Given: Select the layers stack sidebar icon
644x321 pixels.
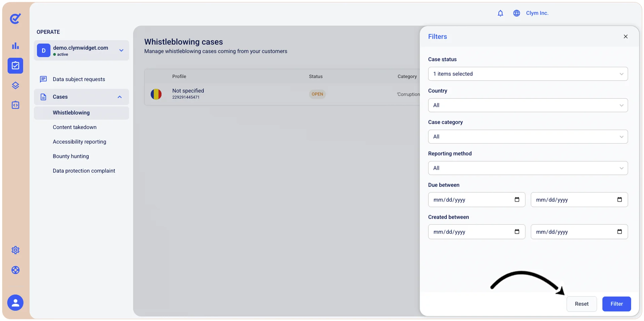Looking at the screenshot, I should point(15,85).
